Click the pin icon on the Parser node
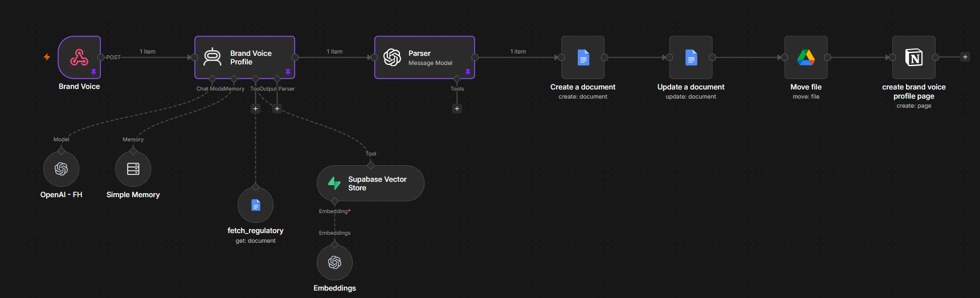980x298 pixels. (x=468, y=72)
